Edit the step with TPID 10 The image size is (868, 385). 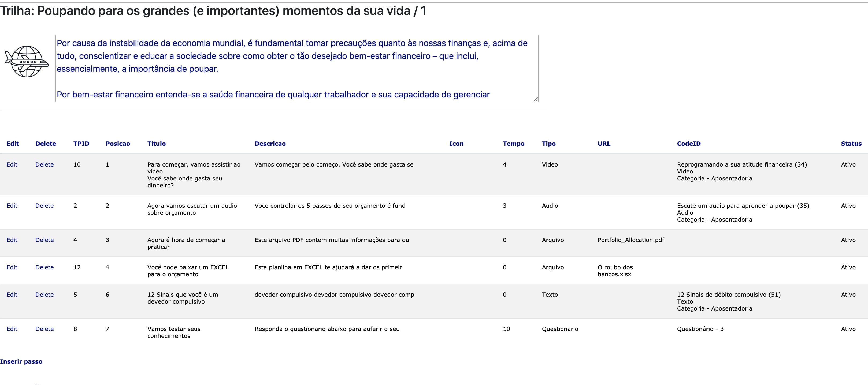[x=12, y=165]
